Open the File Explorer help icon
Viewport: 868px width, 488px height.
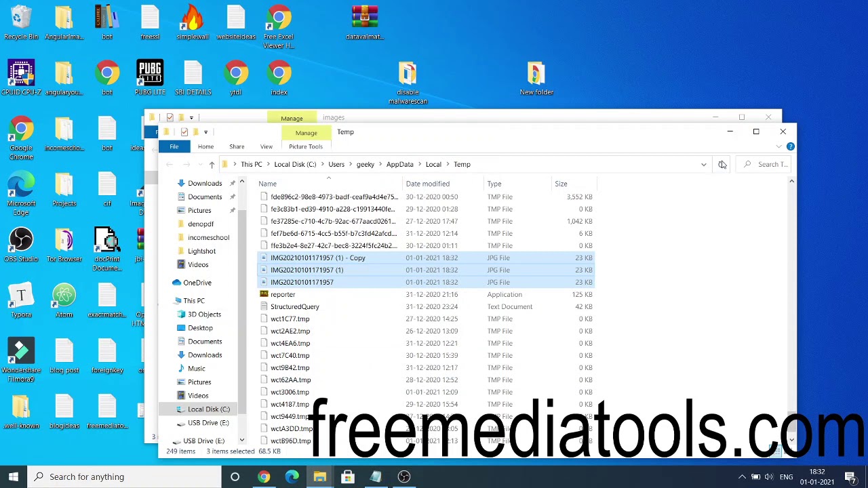coord(790,146)
